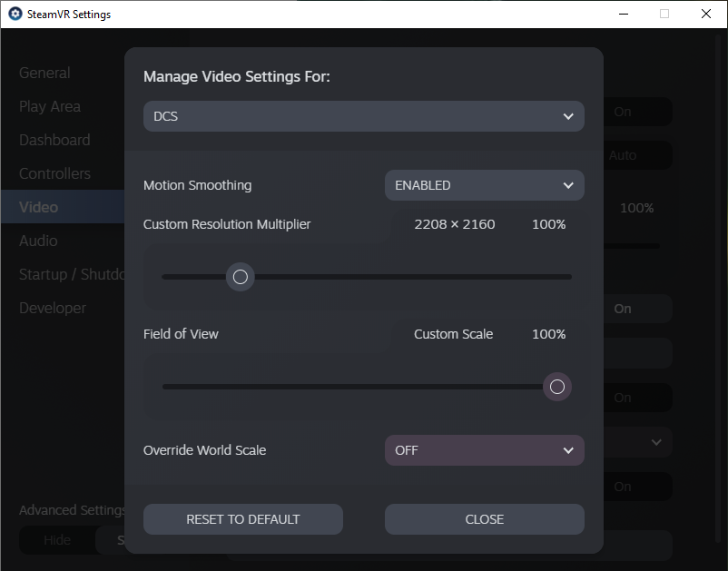Switch to the Play Area tab
This screenshot has width=728, height=571.
[x=50, y=107]
